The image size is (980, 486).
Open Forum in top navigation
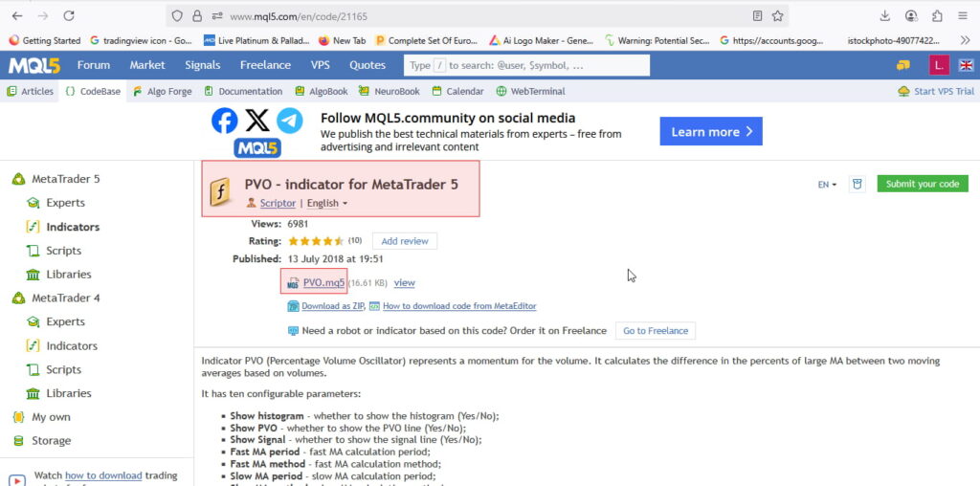pos(93,65)
